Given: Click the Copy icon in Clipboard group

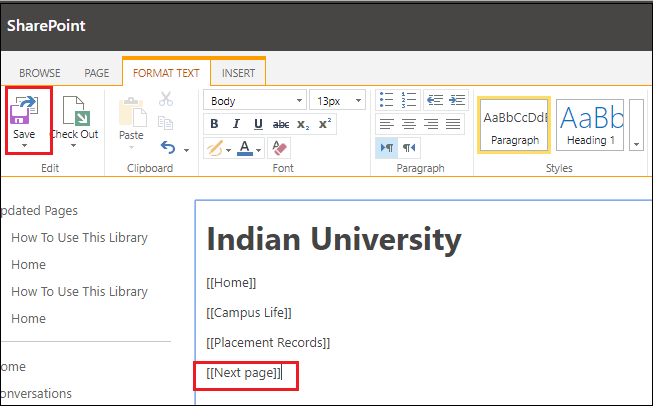Looking at the screenshot, I should [x=165, y=123].
